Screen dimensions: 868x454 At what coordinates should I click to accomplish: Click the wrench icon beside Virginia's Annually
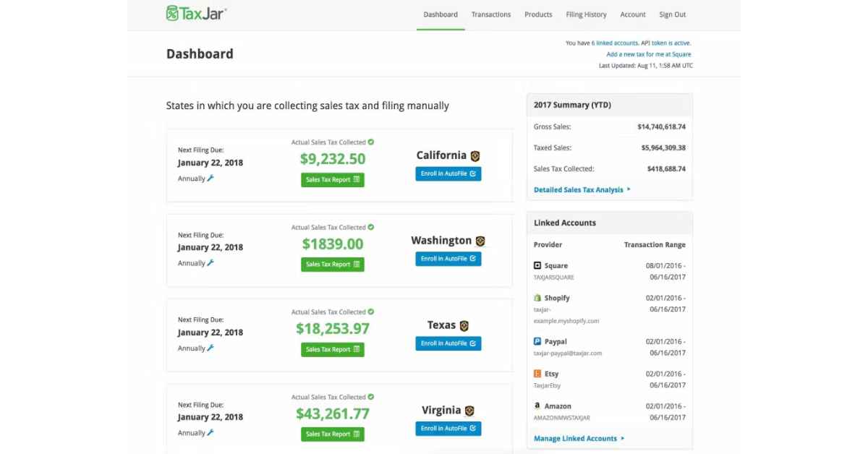(x=210, y=432)
